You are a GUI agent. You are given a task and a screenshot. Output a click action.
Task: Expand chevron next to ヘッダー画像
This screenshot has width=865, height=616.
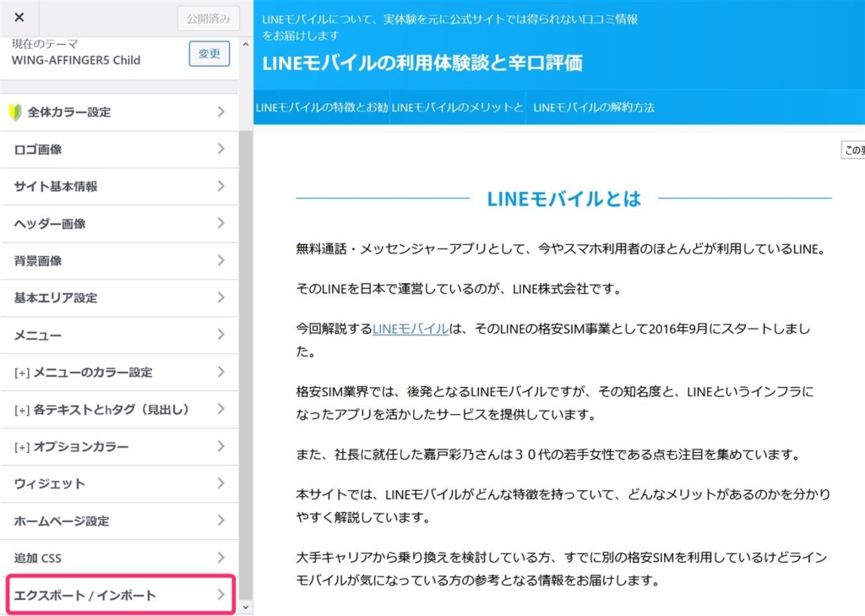point(221,223)
